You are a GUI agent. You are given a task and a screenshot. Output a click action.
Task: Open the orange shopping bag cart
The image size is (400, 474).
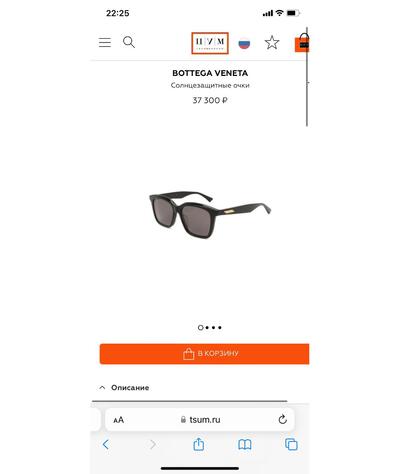coord(302,43)
